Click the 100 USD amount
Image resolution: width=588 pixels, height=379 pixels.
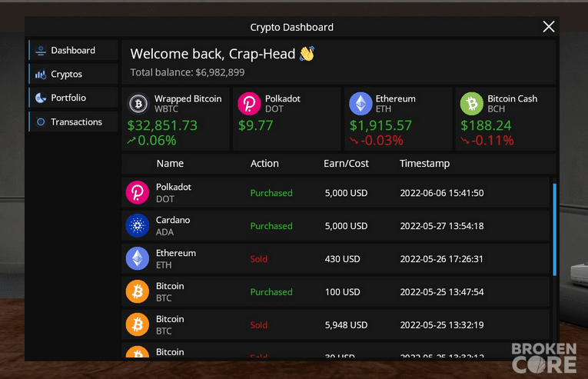click(x=342, y=292)
